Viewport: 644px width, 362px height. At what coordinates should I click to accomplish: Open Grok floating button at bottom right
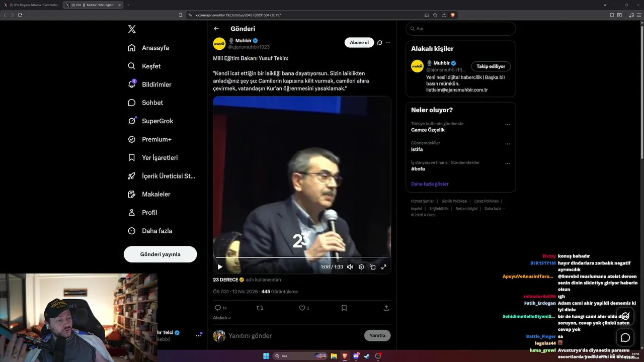[x=625, y=316]
